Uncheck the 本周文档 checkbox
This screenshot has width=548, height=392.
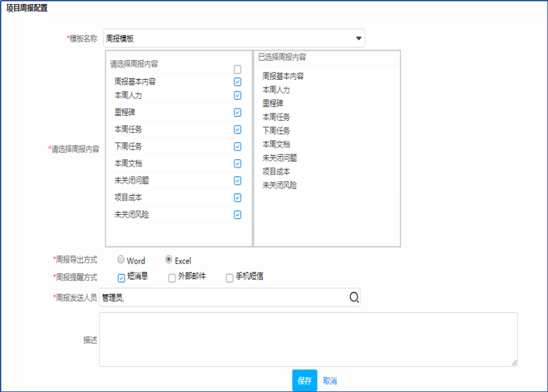click(x=237, y=164)
